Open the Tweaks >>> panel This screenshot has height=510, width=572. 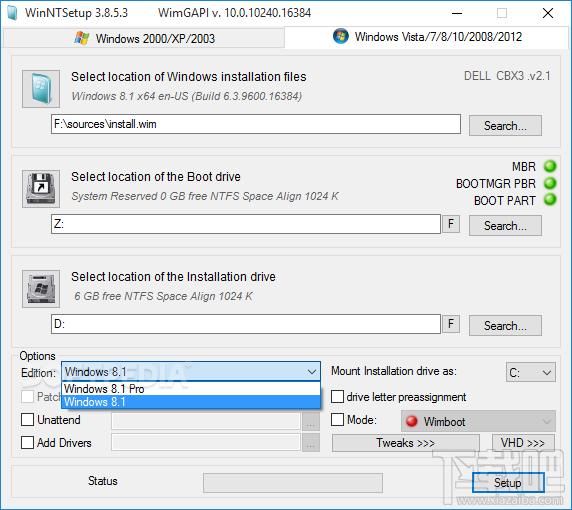click(406, 443)
